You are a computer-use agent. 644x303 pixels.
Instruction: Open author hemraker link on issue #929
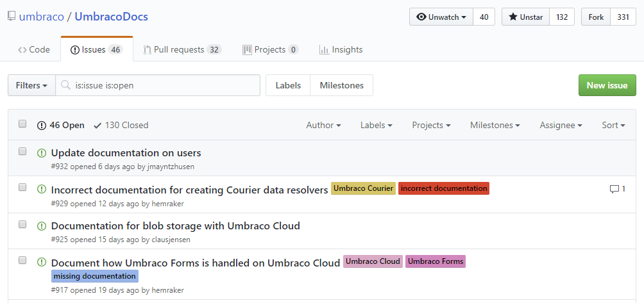167,203
